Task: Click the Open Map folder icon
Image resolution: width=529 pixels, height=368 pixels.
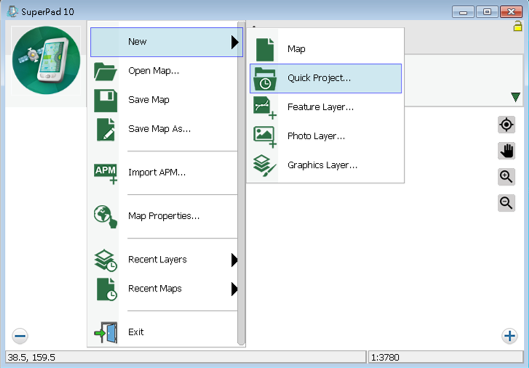Action: 105,72
